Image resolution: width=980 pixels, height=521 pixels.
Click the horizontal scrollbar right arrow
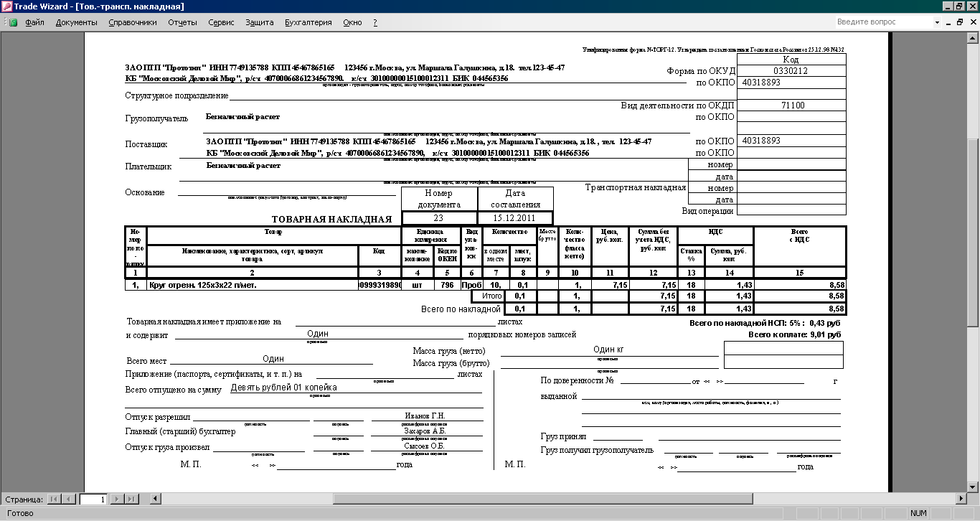962,499
